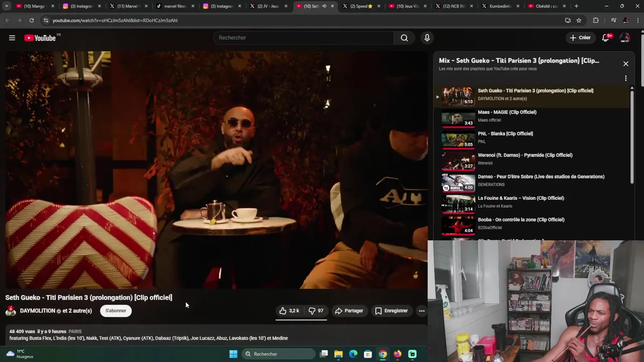This screenshot has width=644, height=362.
Task: Click the install app icon in address bar
Action: (x=568, y=20)
